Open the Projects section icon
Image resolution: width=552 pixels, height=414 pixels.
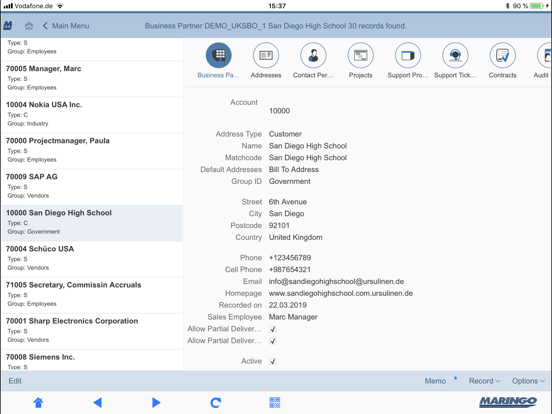(360, 55)
